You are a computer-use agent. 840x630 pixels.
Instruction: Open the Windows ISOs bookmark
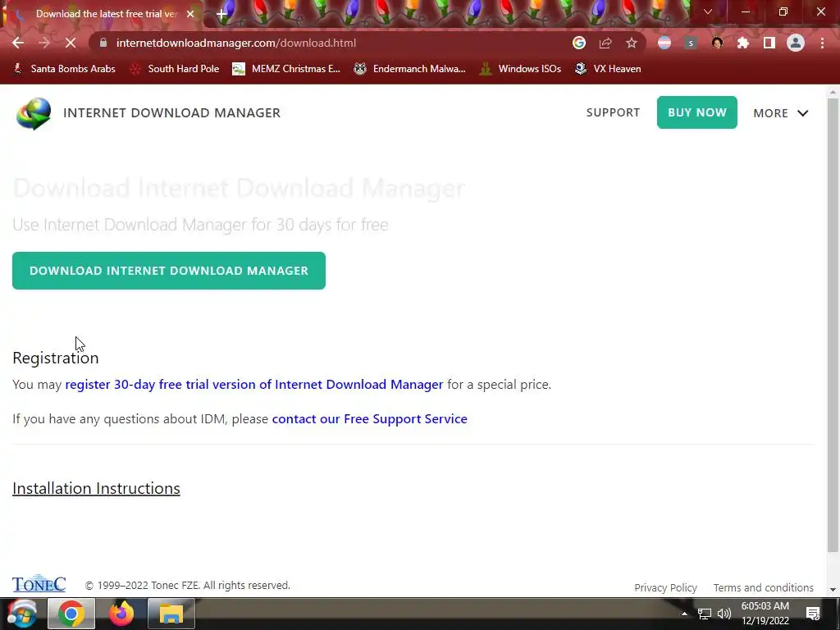[x=520, y=69]
